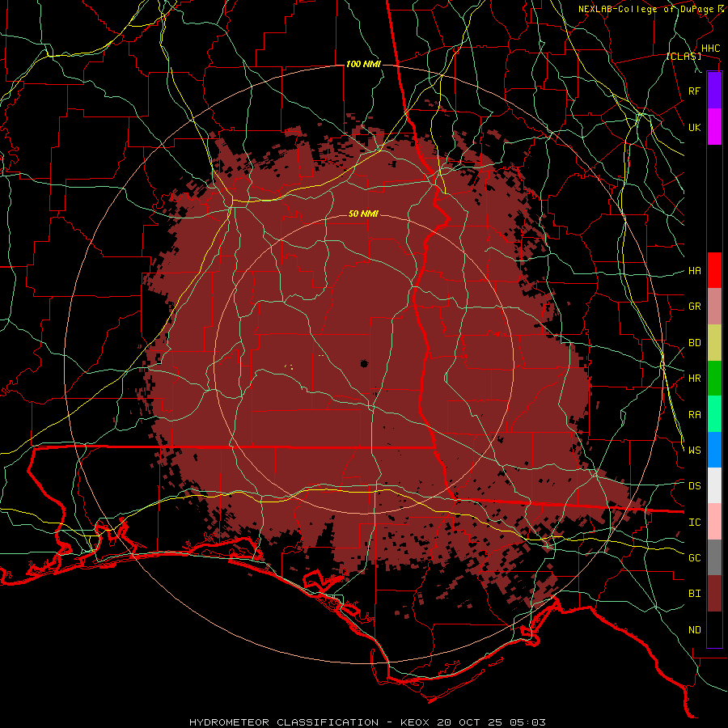Click the GR legend label
728x728 pixels.
[695, 307]
